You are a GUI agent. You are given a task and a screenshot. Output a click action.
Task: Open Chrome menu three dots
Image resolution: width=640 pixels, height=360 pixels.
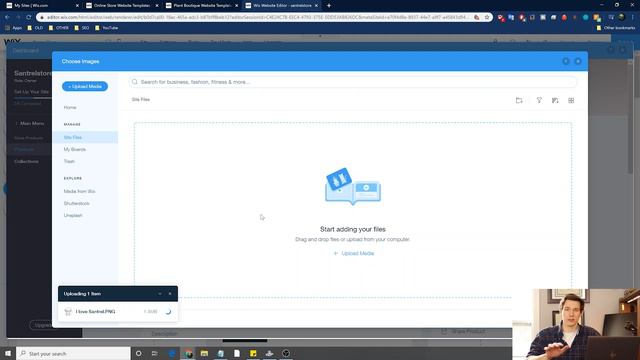(x=633, y=17)
